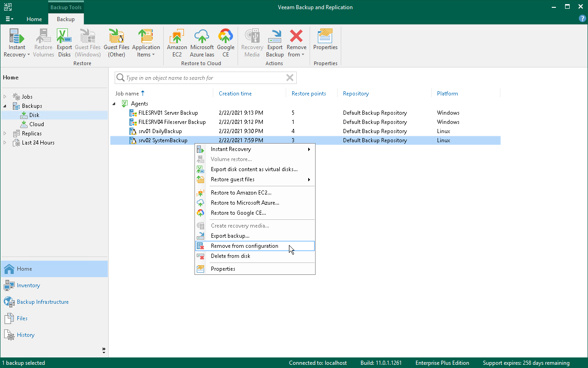The height and width of the screenshot is (368, 588).
Task: Open the help question mark icon
Action: (x=582, y=18)
